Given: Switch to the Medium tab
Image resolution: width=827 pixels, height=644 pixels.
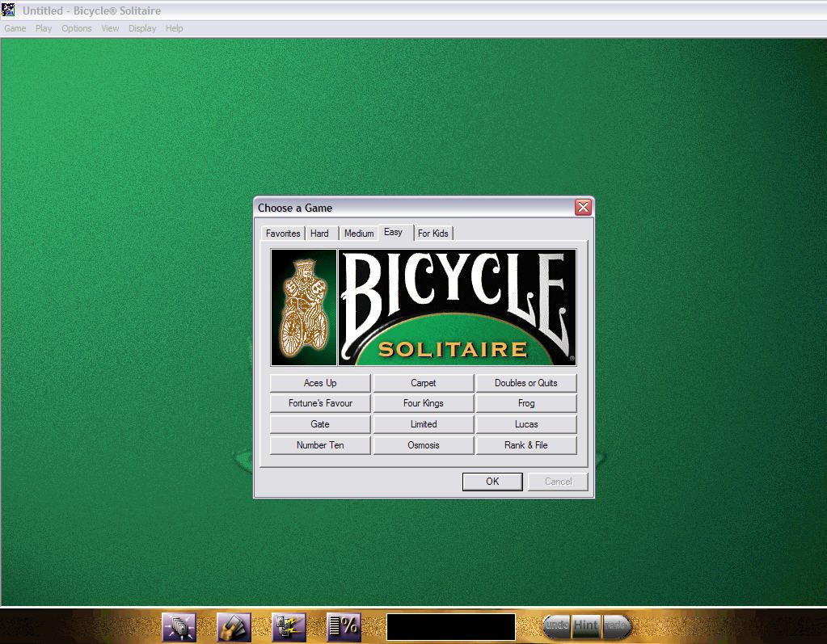Looking at the screenshot, I should [x=359, y=234].
